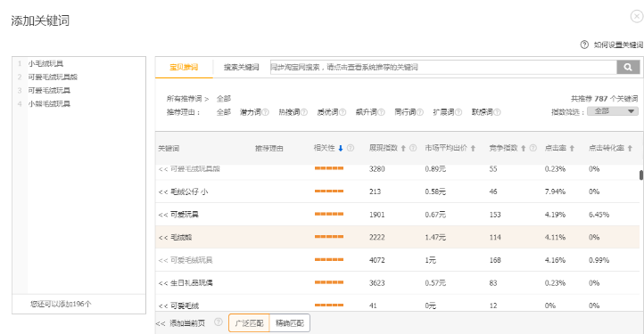The height and width of the screenshot is (334, 644).
Task: Click the help icon beside 竞争指数
Action: (x=533, y=148)
